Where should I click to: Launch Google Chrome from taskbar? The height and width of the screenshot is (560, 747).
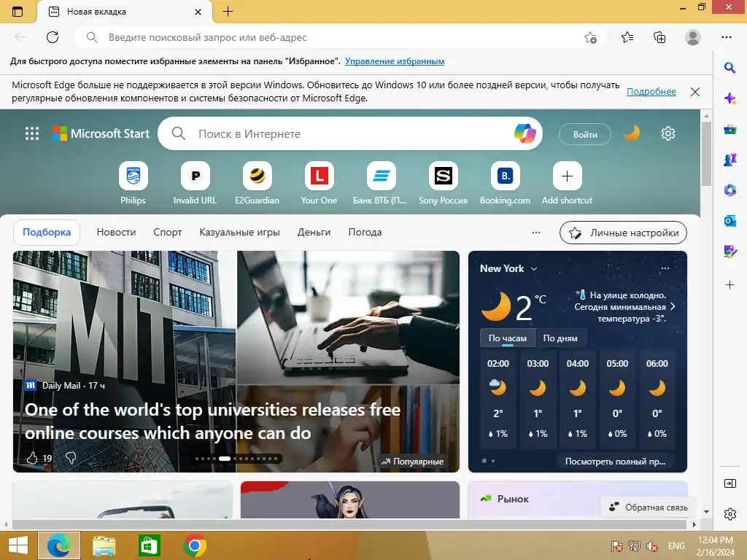click(x=194, y=545)
